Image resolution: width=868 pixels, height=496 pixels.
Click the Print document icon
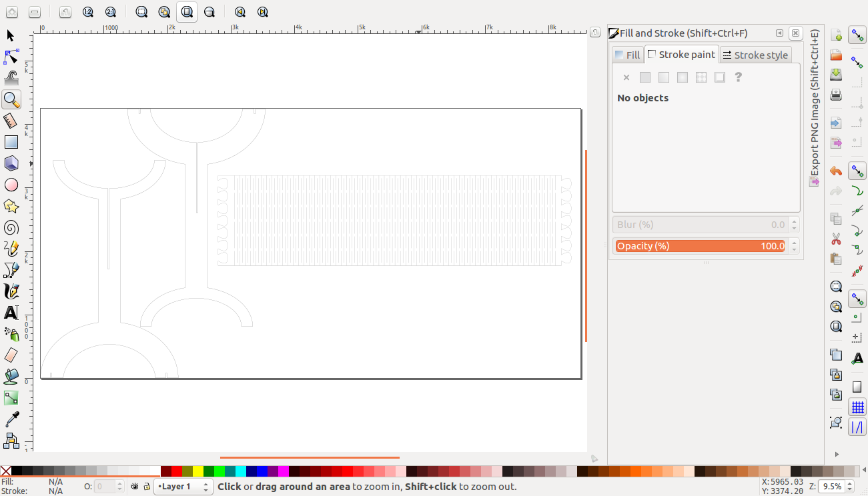[x=836, y=95]
